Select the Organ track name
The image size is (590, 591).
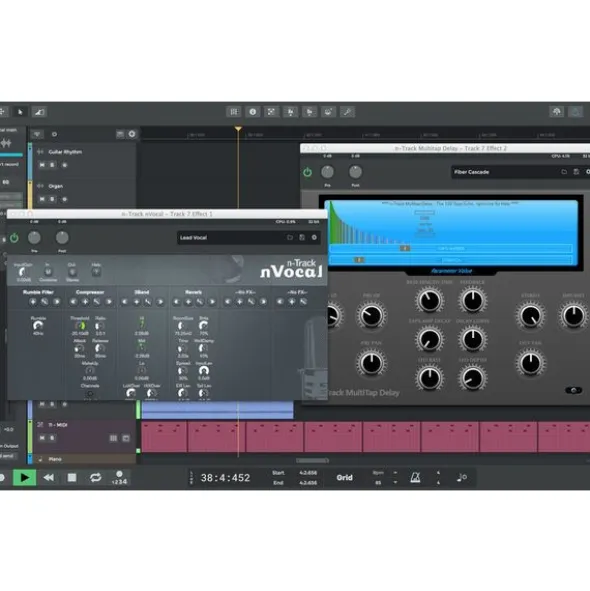pos(56,186)
